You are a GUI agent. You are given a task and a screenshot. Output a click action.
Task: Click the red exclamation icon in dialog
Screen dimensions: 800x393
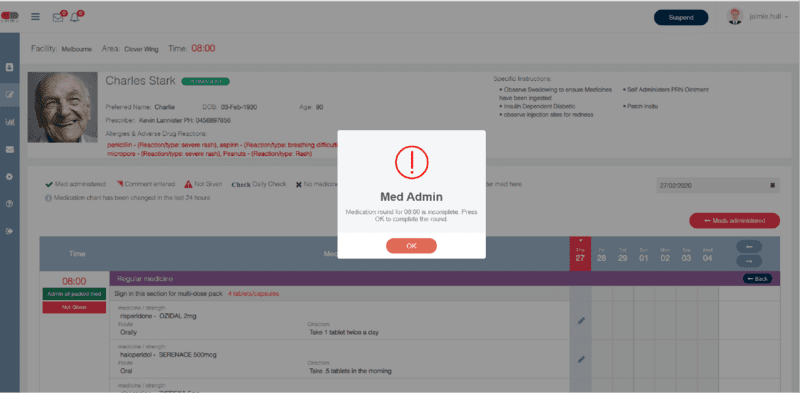point(412,162)
